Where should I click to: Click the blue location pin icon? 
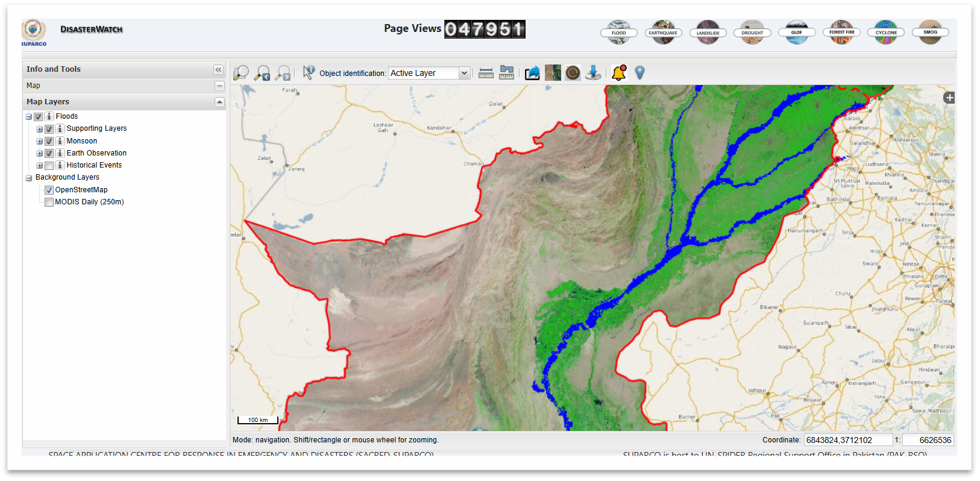(x=640, y=73)
